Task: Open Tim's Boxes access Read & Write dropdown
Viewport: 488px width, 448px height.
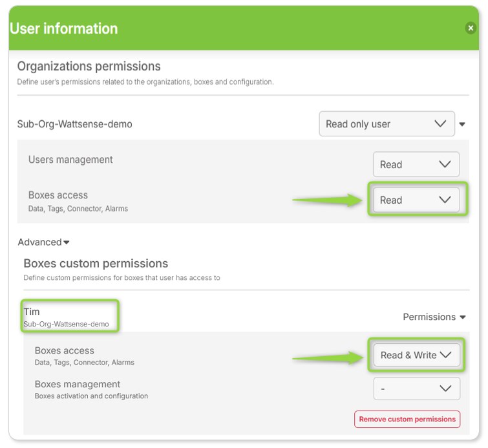Action: point(416,355)
